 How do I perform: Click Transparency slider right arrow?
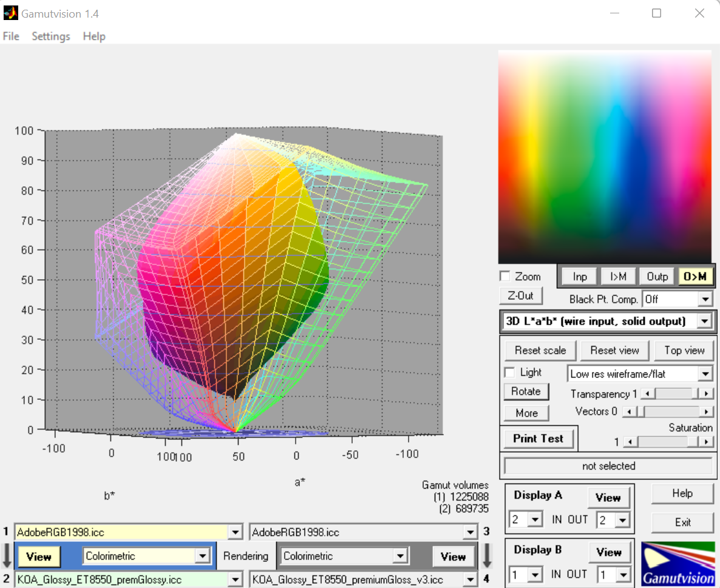[705, 394]
